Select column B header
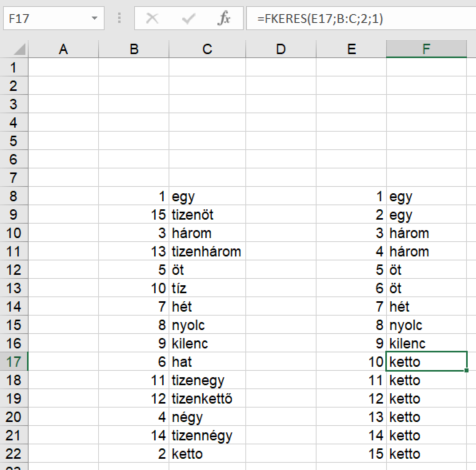 click(x=134, y=49)
